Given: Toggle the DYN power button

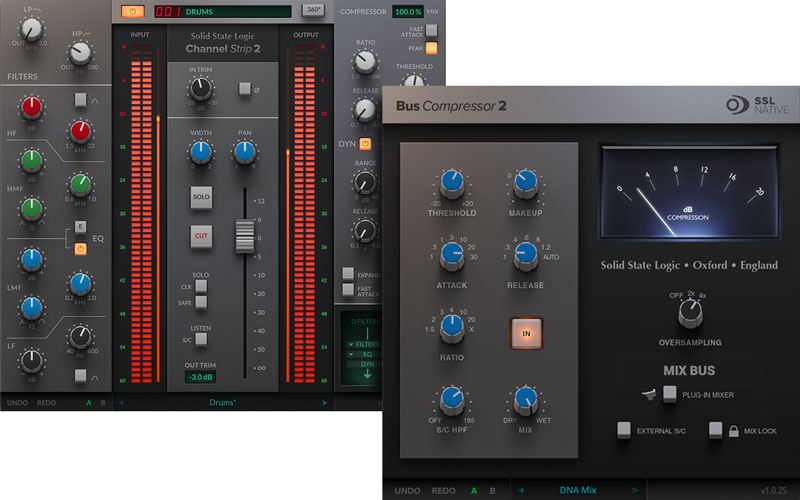Looking at the screenshot, I should pos(365,144).
